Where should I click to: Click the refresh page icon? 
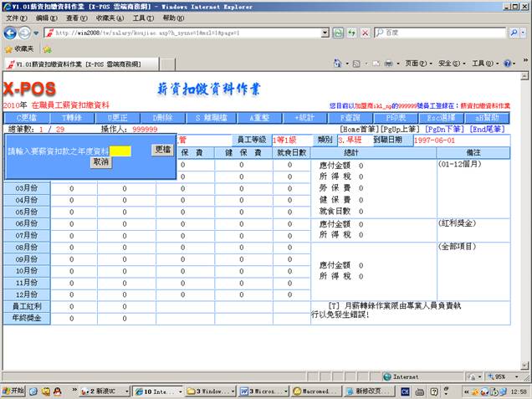tap(349, 33)
